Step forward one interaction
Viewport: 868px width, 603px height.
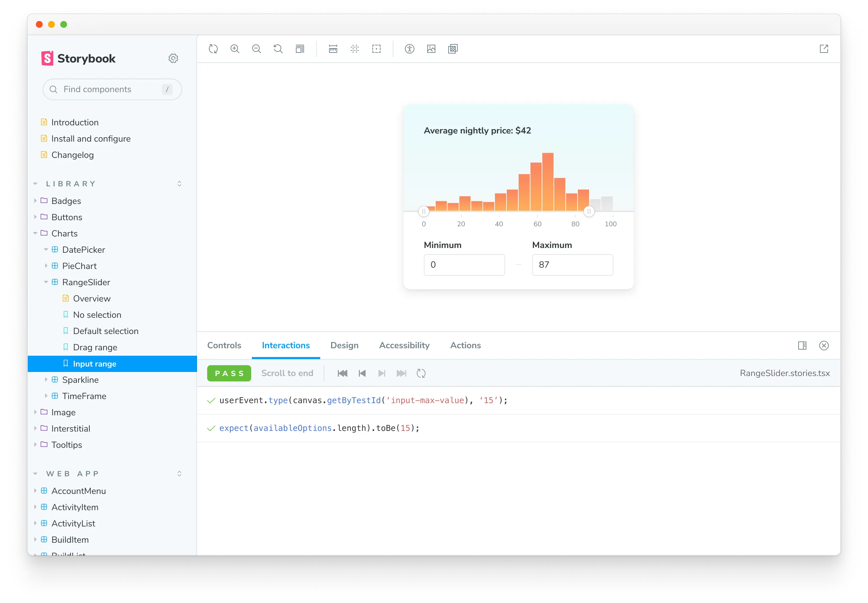click(x=382, y=373)
